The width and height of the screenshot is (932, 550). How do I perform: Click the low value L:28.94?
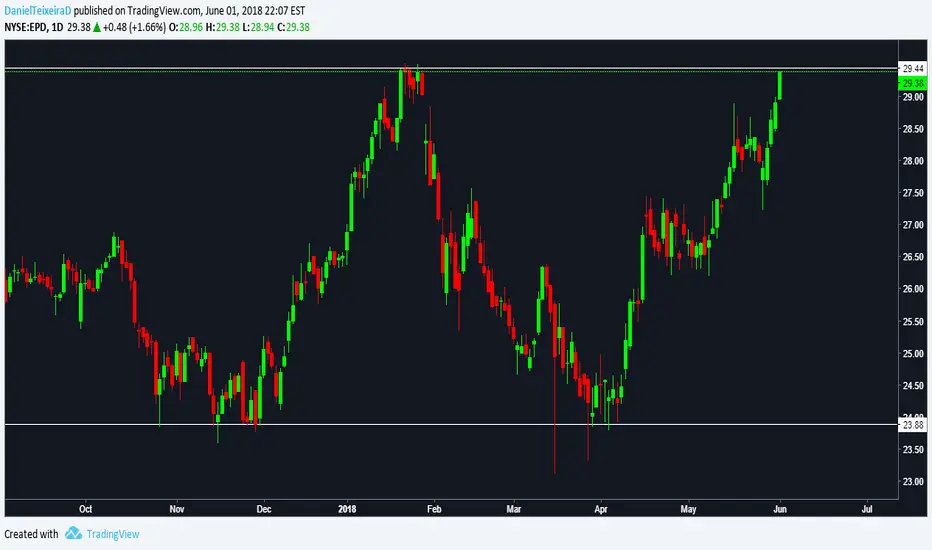point(258,27)
